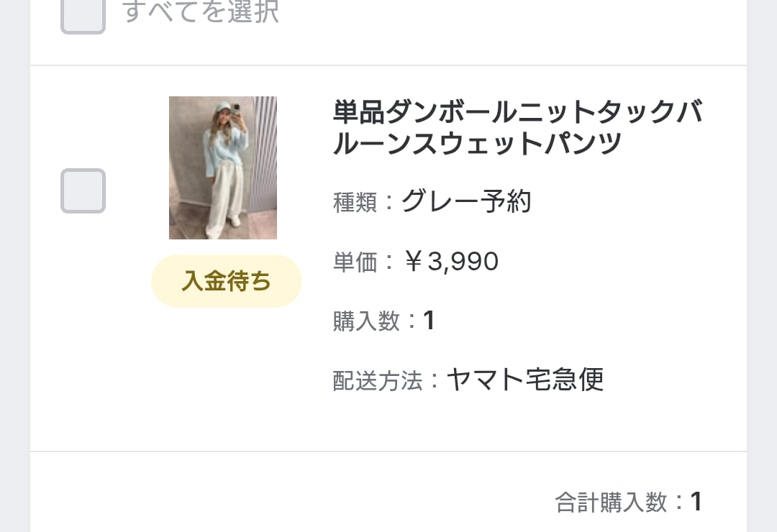This screenshot has width=777, height=532.
Task: Click the 配送方法 field label
Action: [378, 381]
